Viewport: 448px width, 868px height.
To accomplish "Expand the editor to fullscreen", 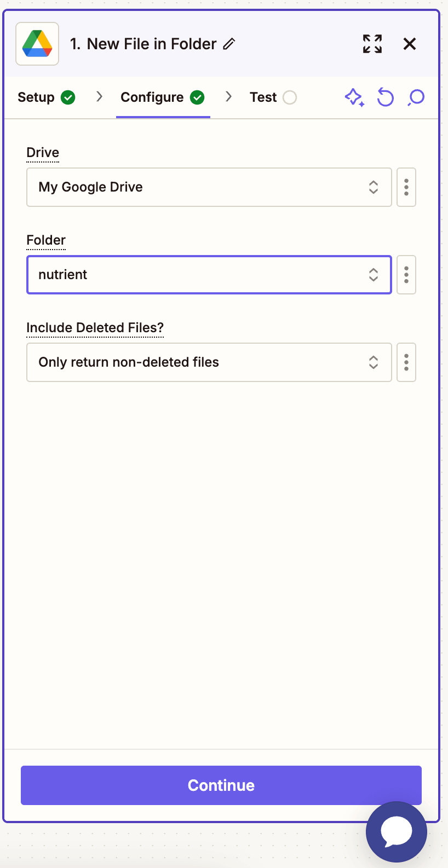I will coord(372,44).
